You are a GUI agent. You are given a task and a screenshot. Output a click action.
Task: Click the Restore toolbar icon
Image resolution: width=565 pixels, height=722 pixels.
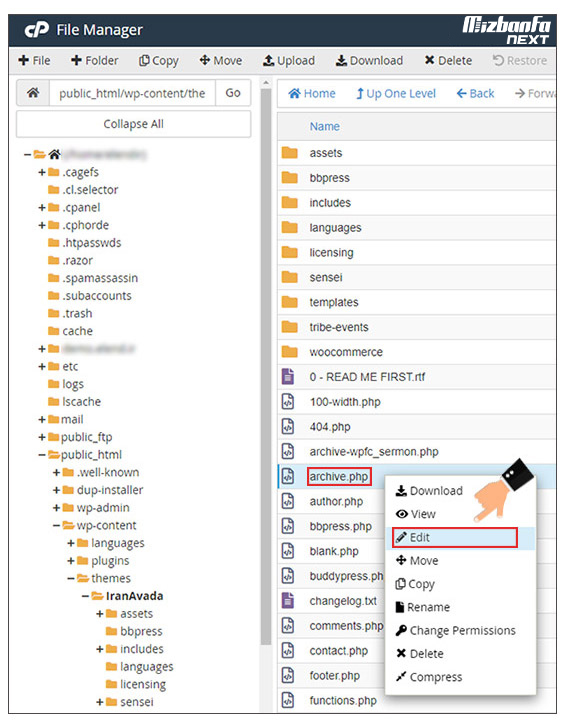pos(498,60)
